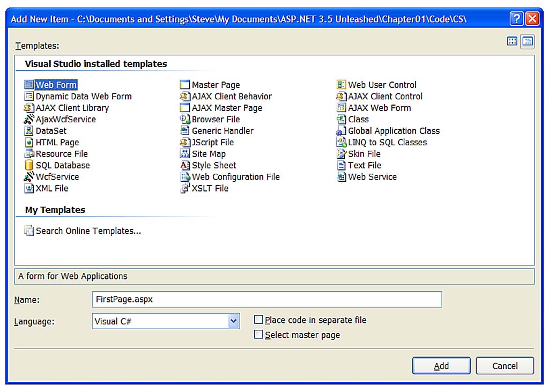
Task: Choose the Browser File icon
Action: tap(185, 119)
